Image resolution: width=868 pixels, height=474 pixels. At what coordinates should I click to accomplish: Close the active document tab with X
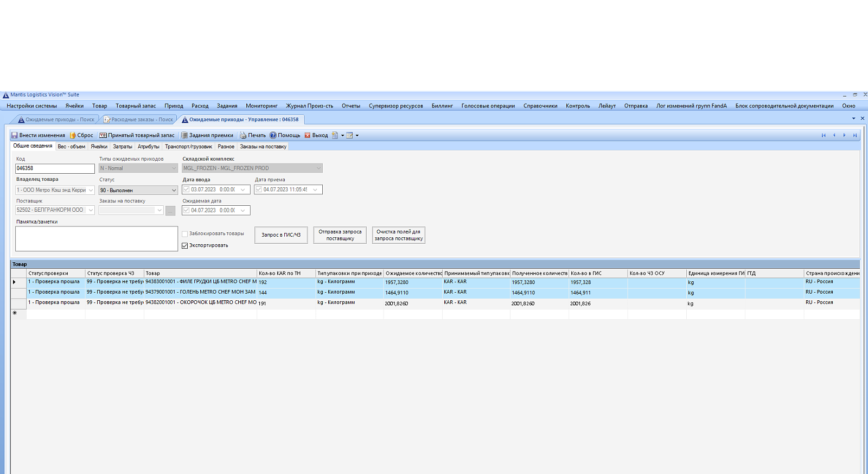863,118
